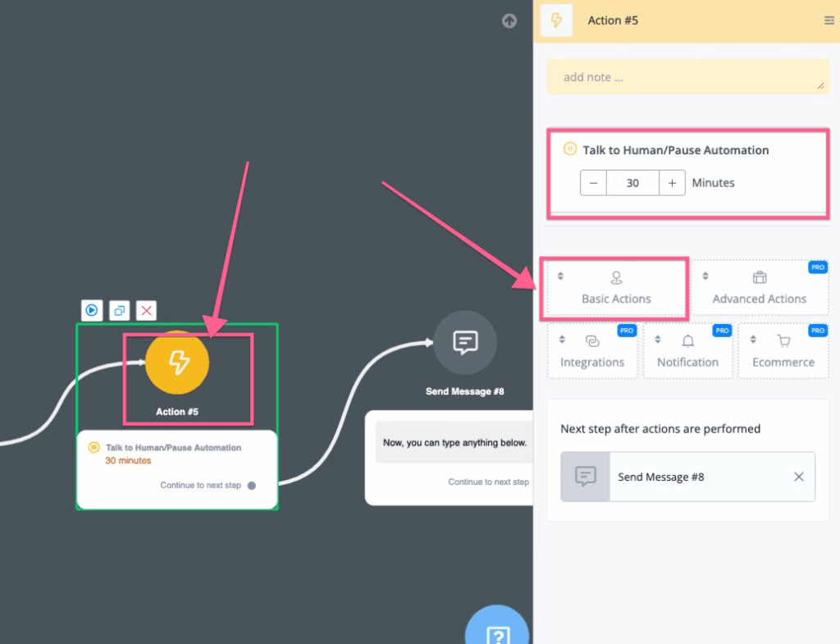Viewport: 840px width, 644px height.
Task: Click the Continue to next step connector dot
Action: 252,486
